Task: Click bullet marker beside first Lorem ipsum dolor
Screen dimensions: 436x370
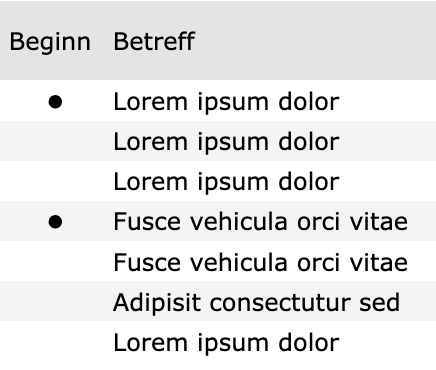Action: coord(55,102)
